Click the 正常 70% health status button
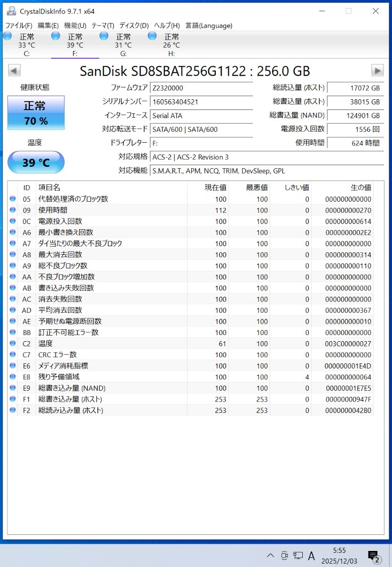This screenshot has height=567, width=392. [x=35, y=112]
